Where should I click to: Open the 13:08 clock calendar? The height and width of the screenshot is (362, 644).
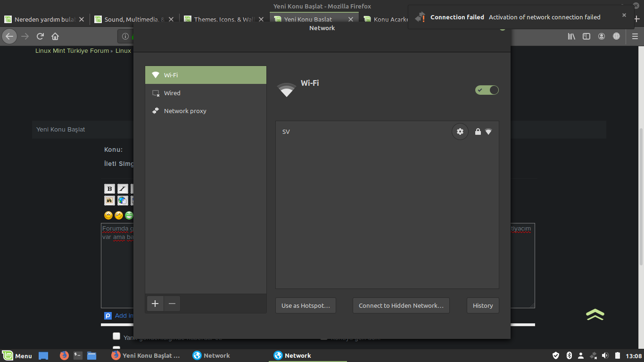tap(634, 356)
